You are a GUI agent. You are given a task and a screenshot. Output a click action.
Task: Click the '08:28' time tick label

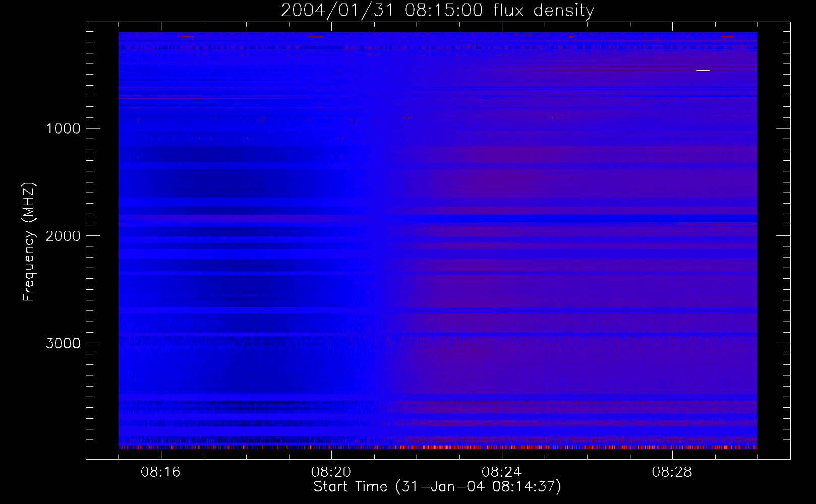[672, 472]
